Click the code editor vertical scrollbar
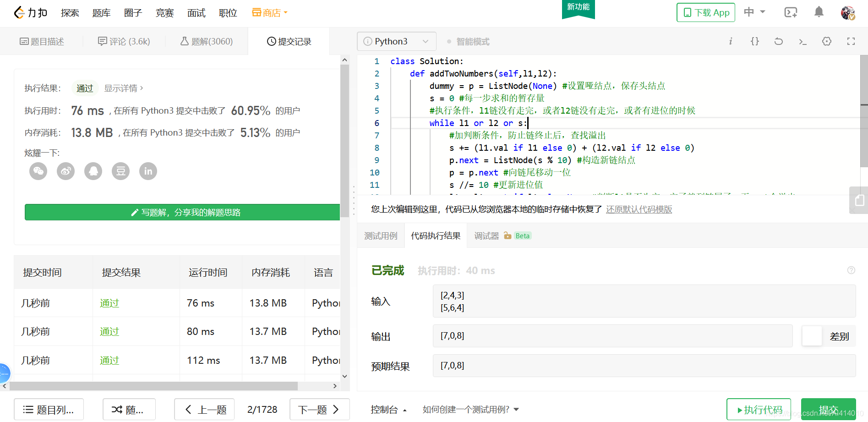Image resolution: width=868 pixels, height=422 pixels. pos(864,110)
